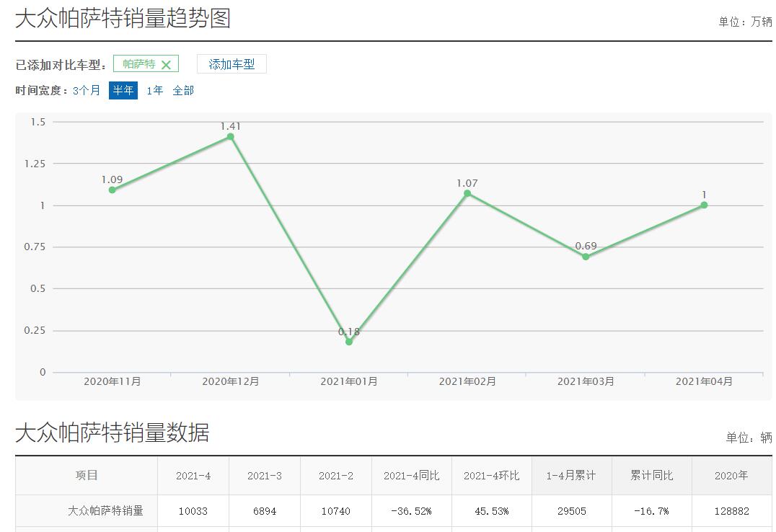
Task: Click the 2021-4环比 column header
Action: [491, 476]
